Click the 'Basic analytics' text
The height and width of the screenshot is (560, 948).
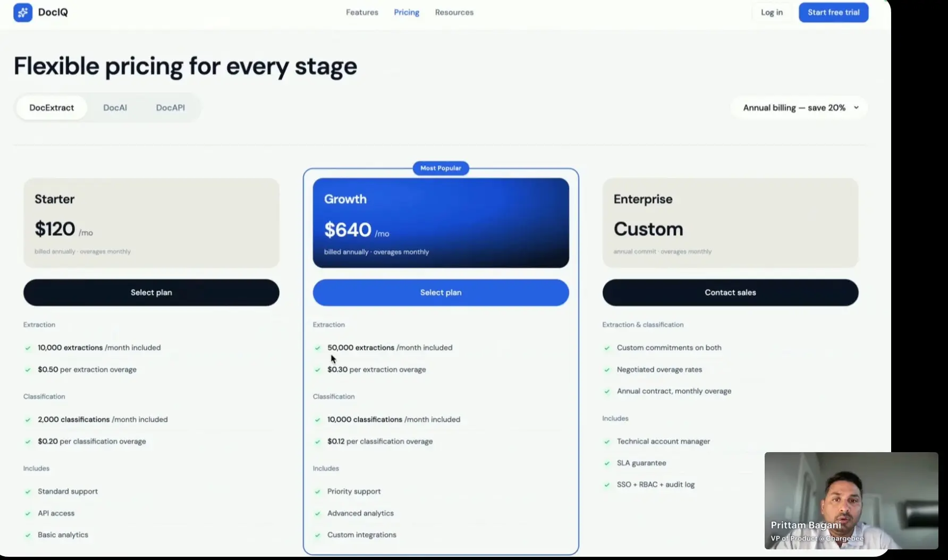click(63, 534)
